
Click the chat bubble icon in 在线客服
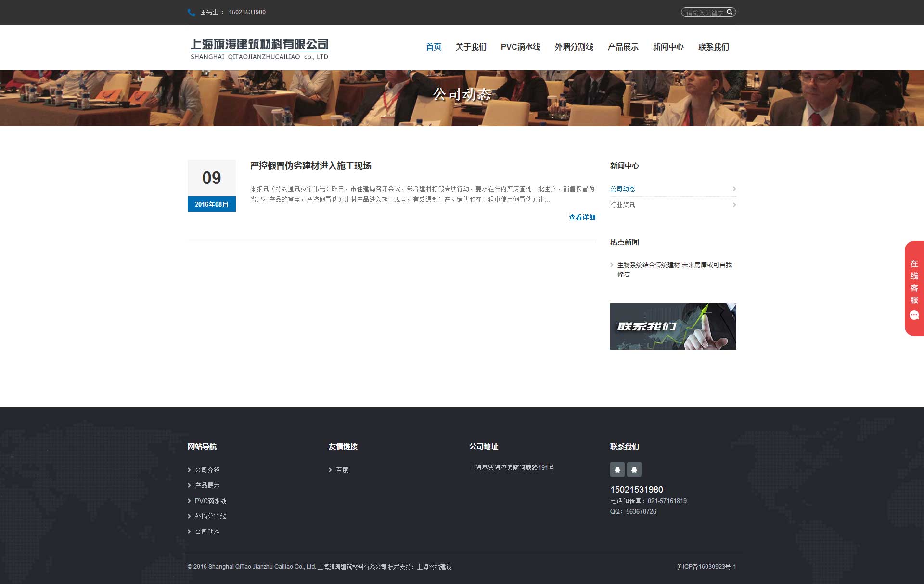click(914, 315)
